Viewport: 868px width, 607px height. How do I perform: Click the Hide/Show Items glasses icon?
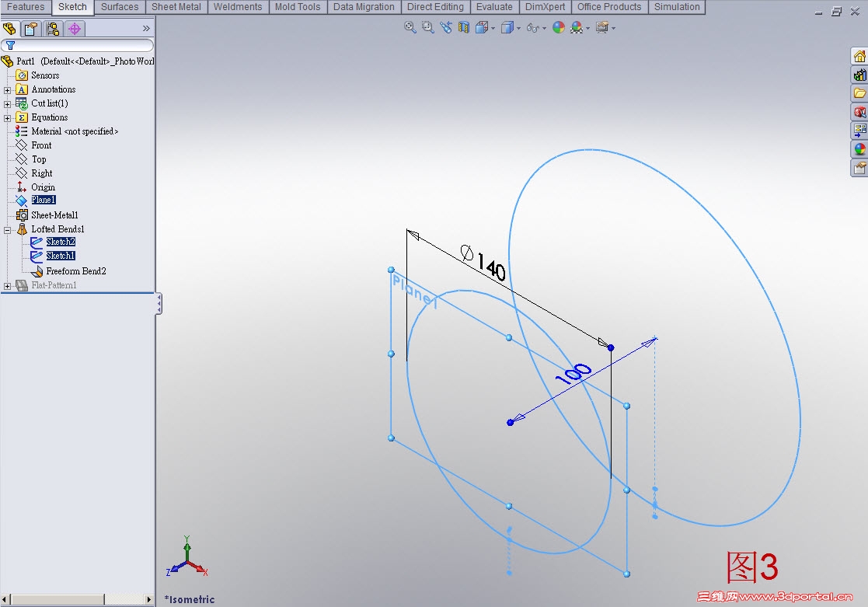[x=532, y=28]
